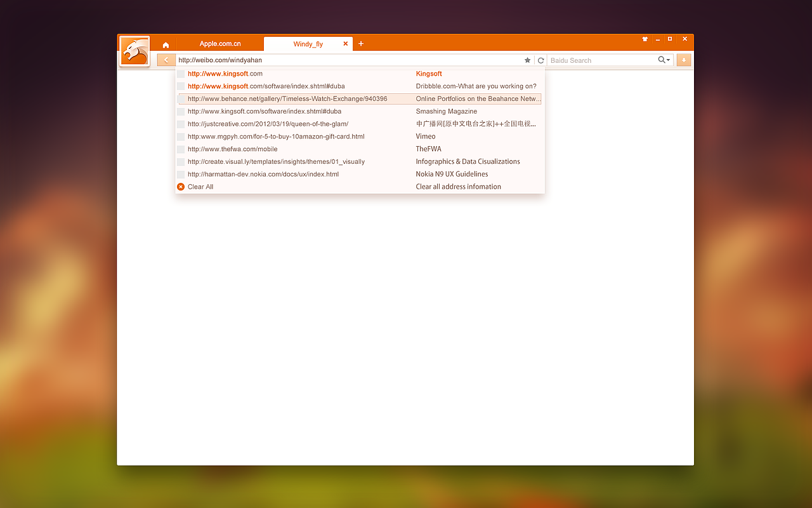Viewport: 812px width, 508px height.
Task: Click the orange Kingsoft title
Action: [429, 74]
